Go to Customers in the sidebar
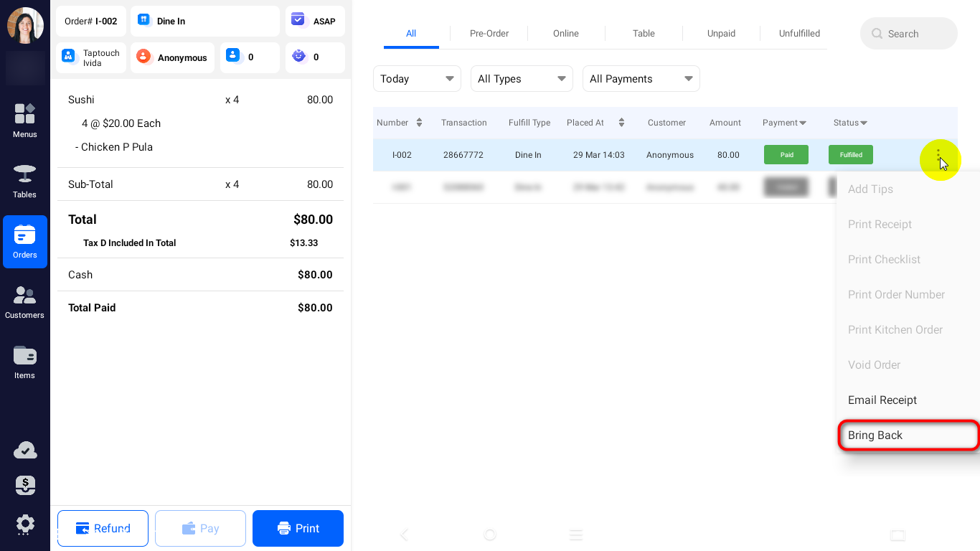 (24, 301)
